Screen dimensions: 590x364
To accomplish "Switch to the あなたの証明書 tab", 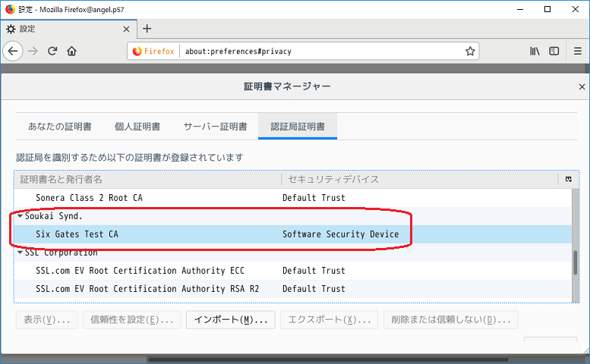I will click(60, 127).
